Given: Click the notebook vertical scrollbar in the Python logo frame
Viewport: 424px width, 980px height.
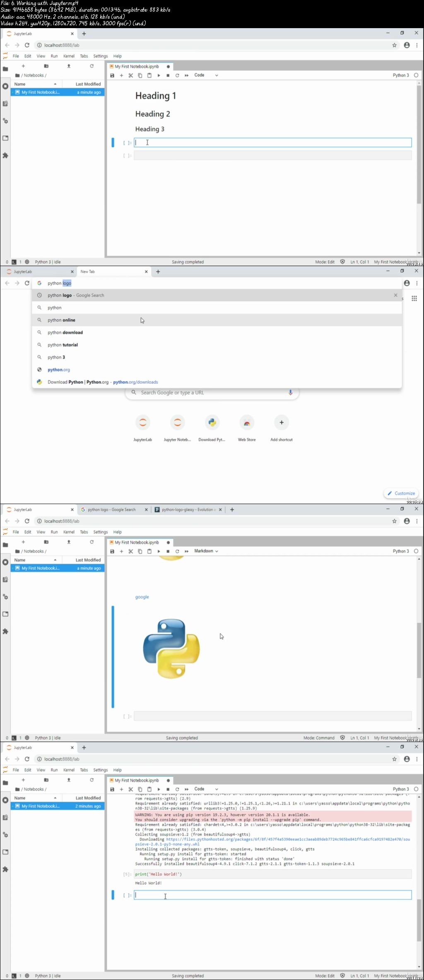Looking at the screenshot, I should [x=419, y=650].
